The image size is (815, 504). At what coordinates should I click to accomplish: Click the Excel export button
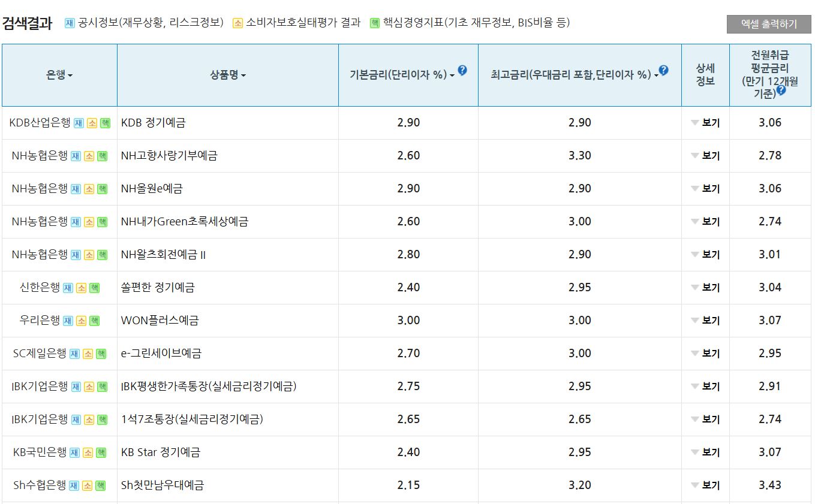769,24
